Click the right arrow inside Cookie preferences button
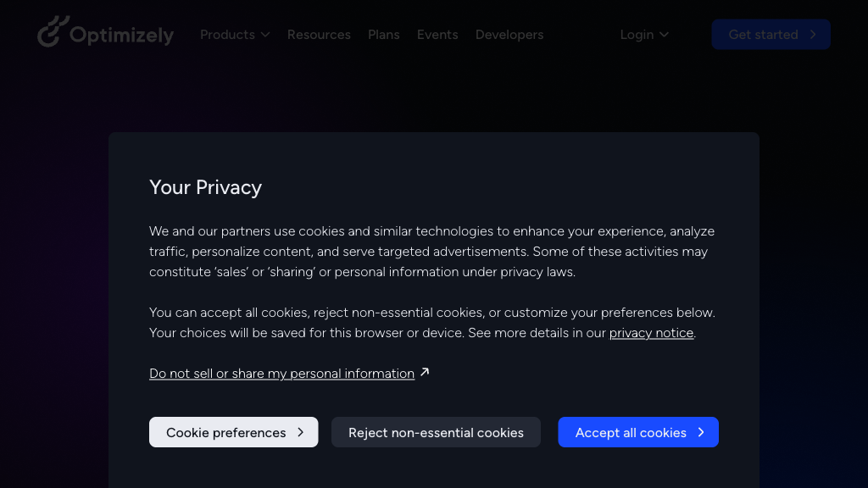This screenshot has height=488, width=868. point(301,432)
